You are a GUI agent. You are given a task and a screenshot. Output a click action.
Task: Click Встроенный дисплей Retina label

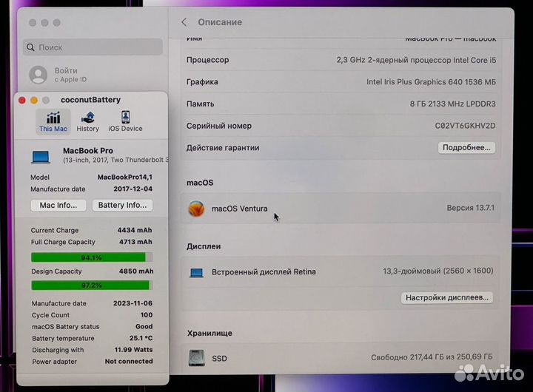[264, 271]
